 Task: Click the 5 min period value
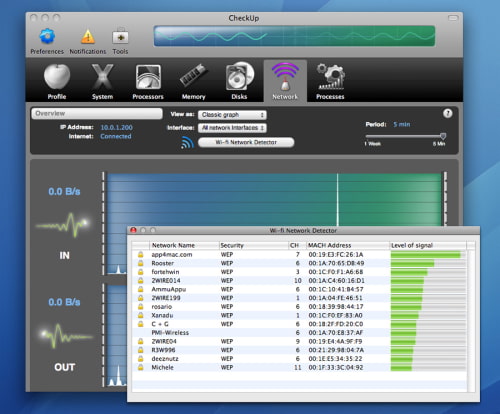coord(402,124)
